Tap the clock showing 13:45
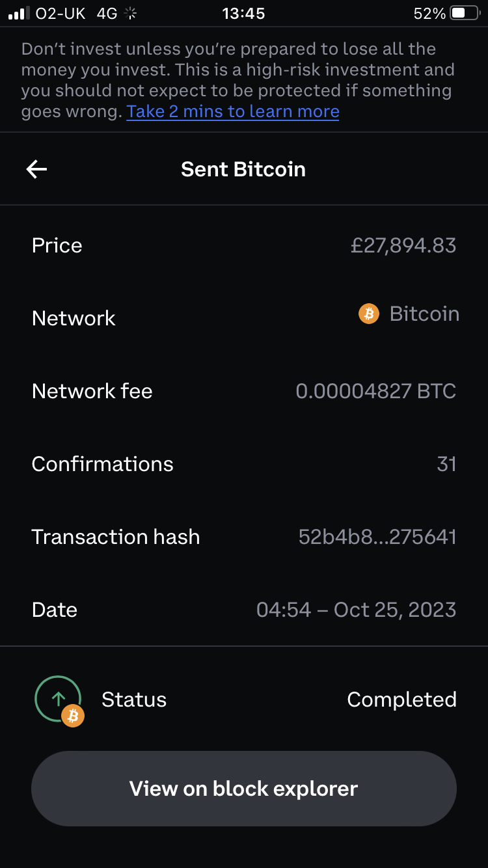This screenshot has height=868, width=488. (243, 14)
